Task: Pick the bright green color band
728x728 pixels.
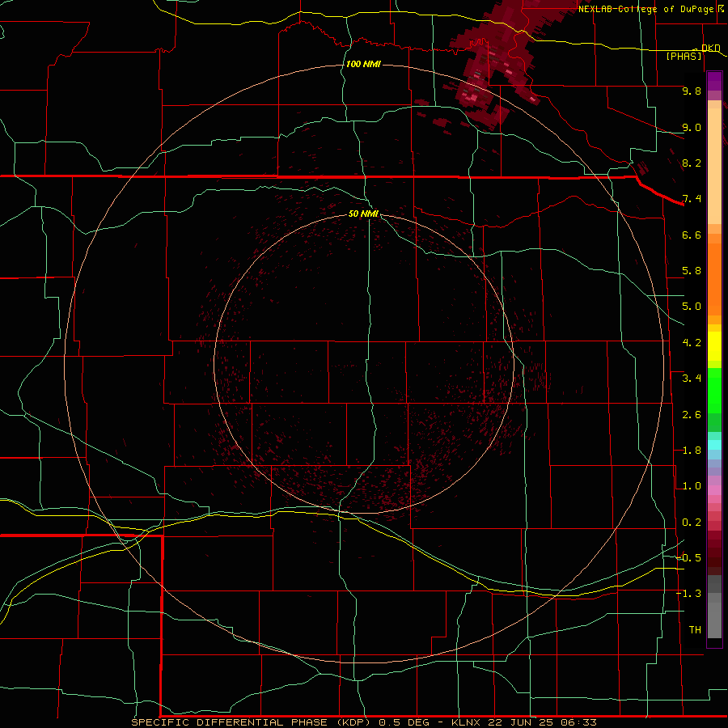Action: coord(714,391)
